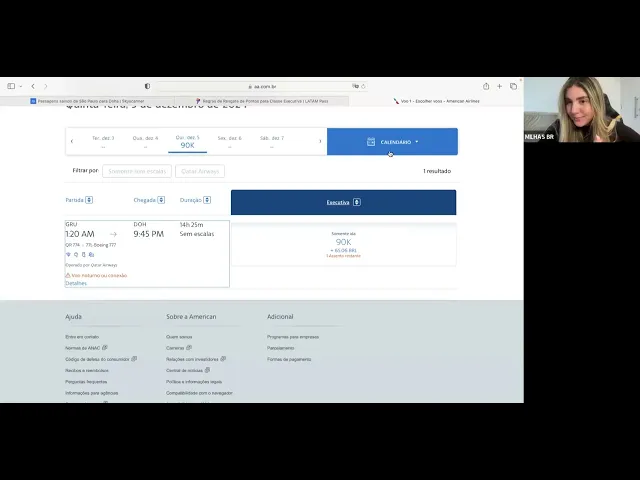
Task: Open 'Parcelamento' footer link
Action: click(x=280, y=348)
